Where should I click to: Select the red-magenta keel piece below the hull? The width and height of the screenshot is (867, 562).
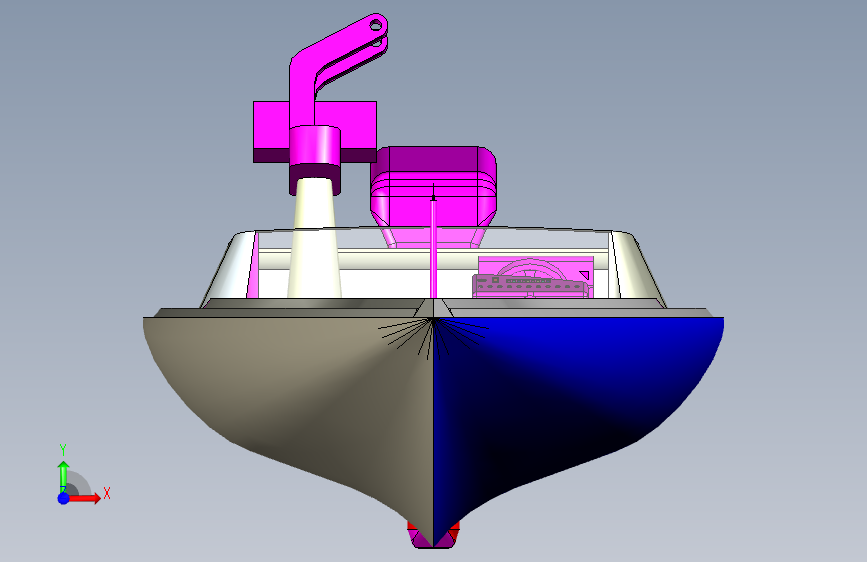pos(434,535)
